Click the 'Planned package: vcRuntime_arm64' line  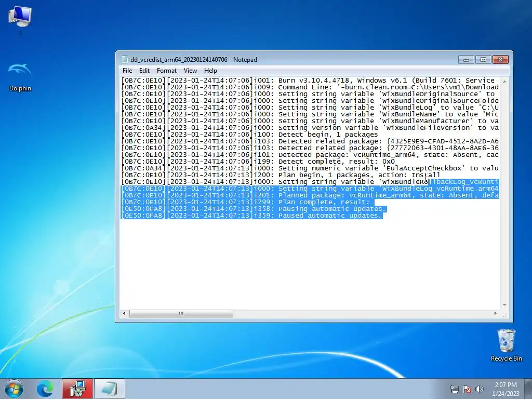tap(310, 195)
